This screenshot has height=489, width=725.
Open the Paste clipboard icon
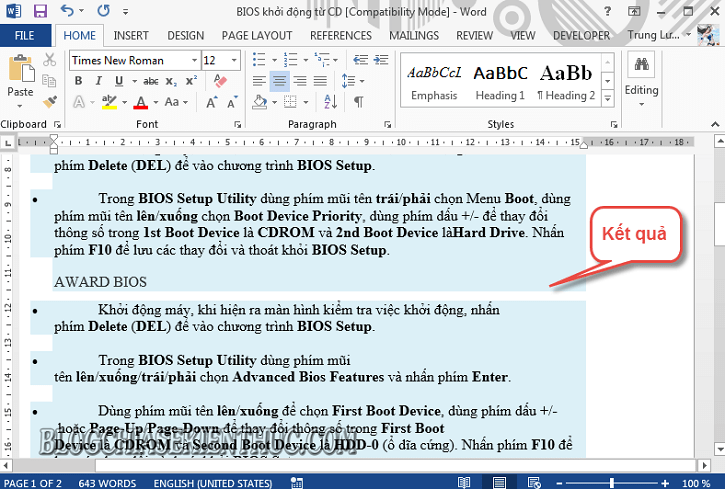click(x=21, y=68)
